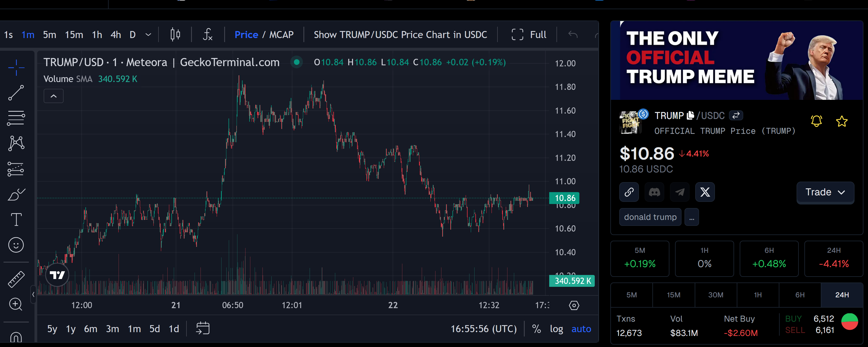868x347 pixels.
Task: Toggle auto scale on the chart
Action: click(x=581, y=329)
